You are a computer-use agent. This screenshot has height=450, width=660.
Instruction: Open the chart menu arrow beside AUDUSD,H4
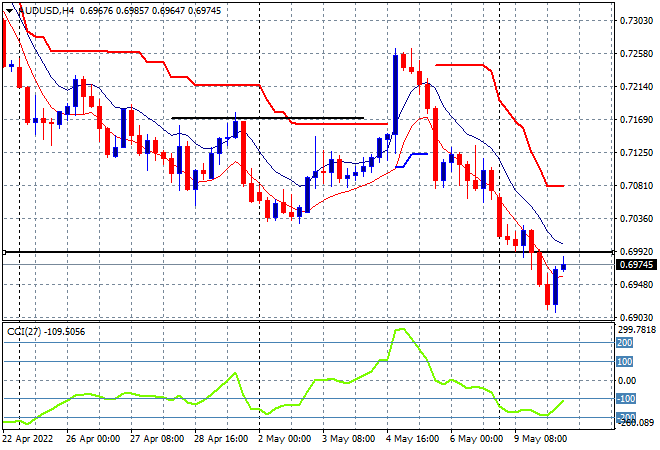coord(9,11)
